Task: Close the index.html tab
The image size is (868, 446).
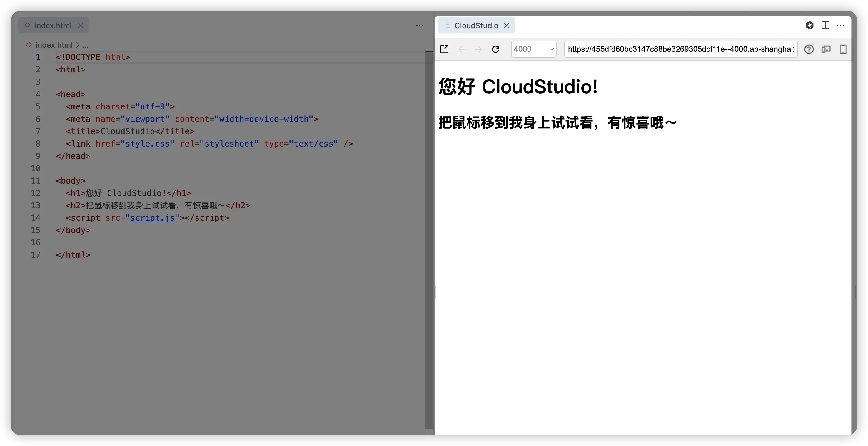Action: pyautogui.click(x=81, y=25)
